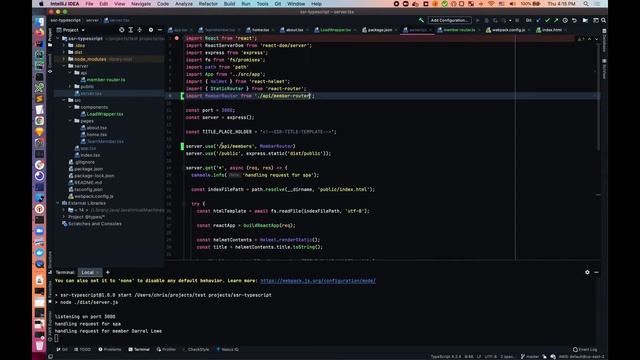Open the Add Configuration dropdown

[449, 20]
